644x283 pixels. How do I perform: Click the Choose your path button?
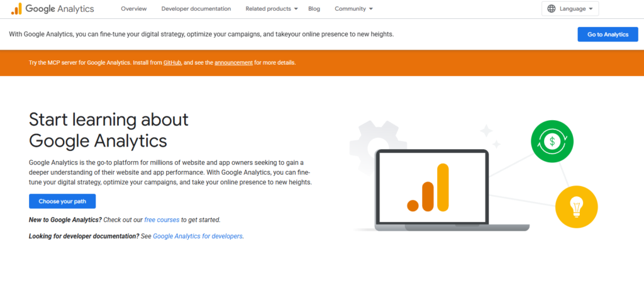point(62,201)
